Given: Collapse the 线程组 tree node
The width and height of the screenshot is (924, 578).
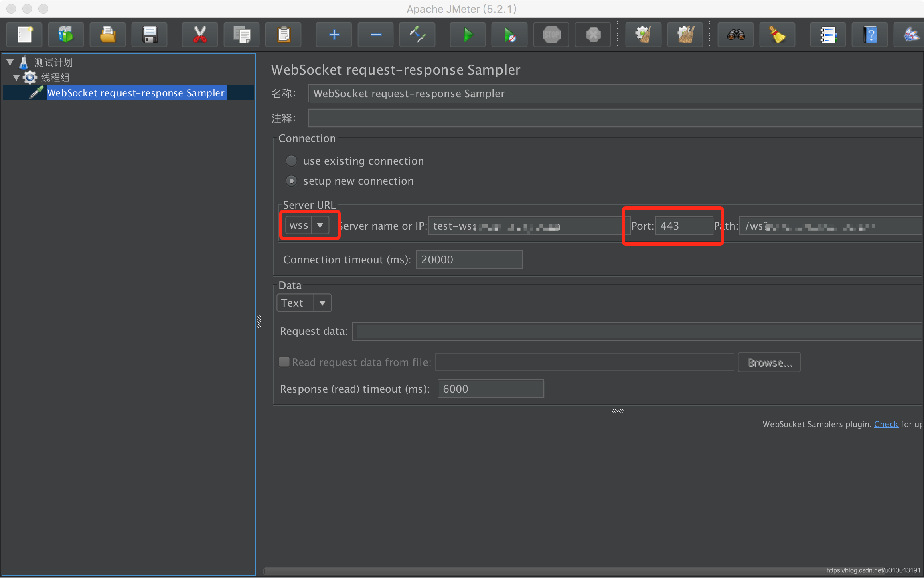Looking at the screenshot, I should (x=16, y=77).
